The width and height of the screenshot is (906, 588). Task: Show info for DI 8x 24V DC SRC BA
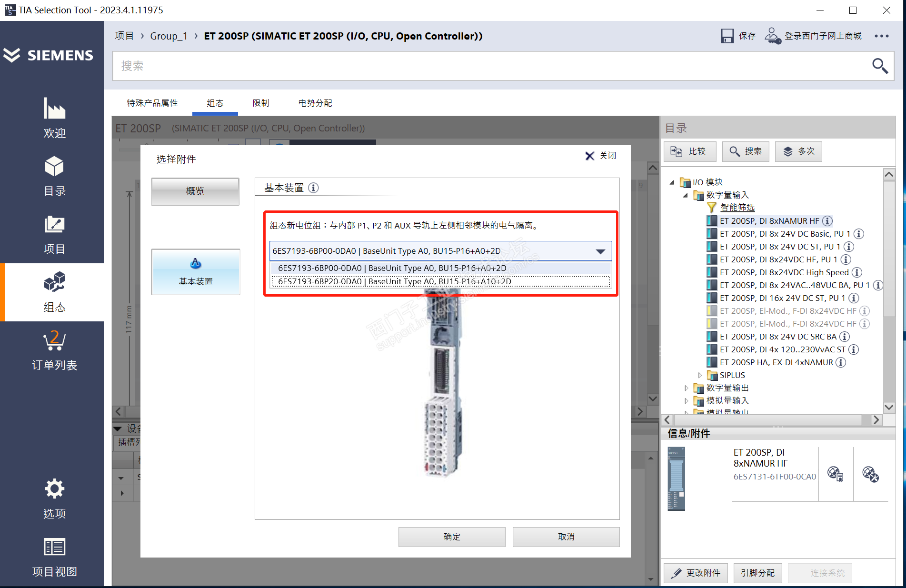(x=845, y=337)
